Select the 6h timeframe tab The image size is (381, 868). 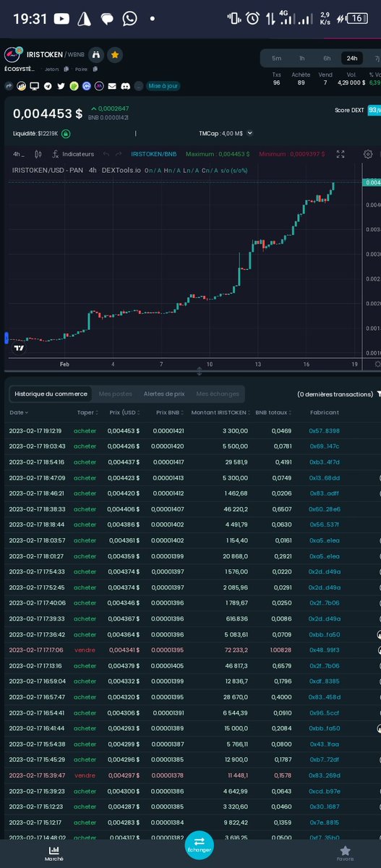327,58
